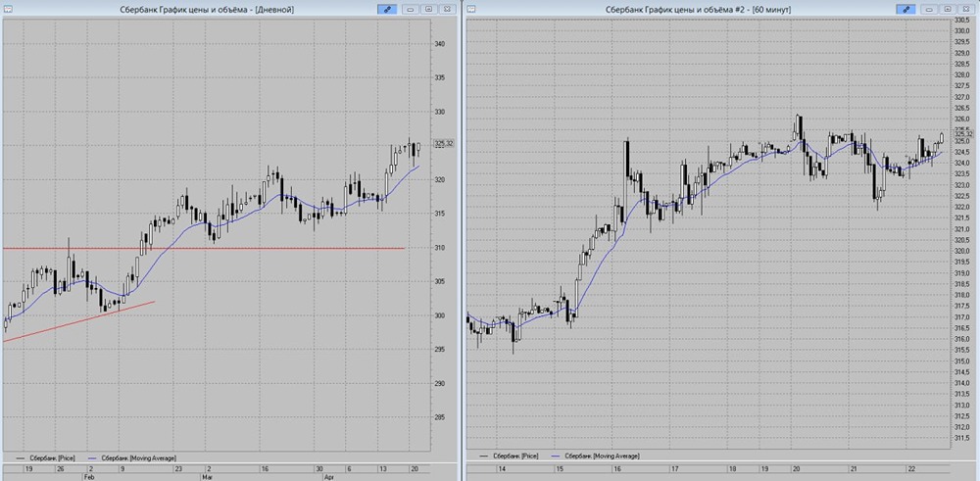Image resolution: width=980 pixels, height=481 pixels.
Task: Click date label 17 on the 60-minute time axis
Action: click(674, 468)
